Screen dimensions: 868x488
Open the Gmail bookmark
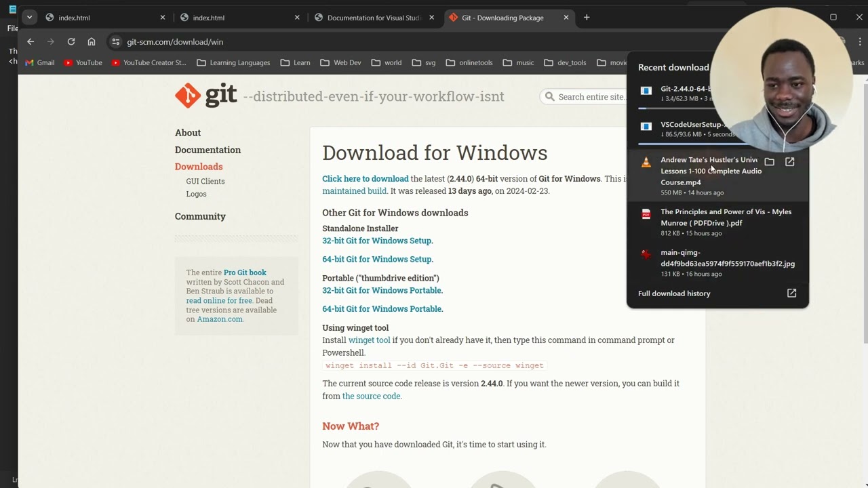pos(40,62)
